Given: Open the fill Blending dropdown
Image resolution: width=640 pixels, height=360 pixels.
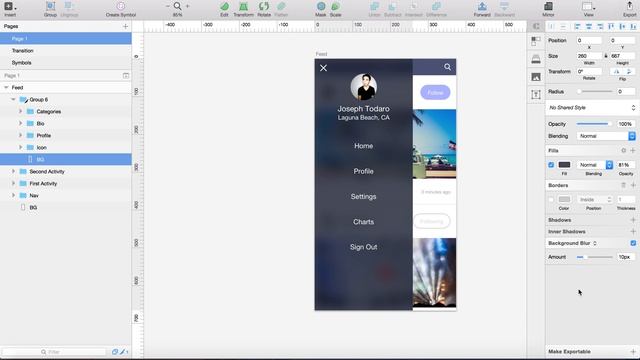Looking at the screenshot, I should [594, 165].
